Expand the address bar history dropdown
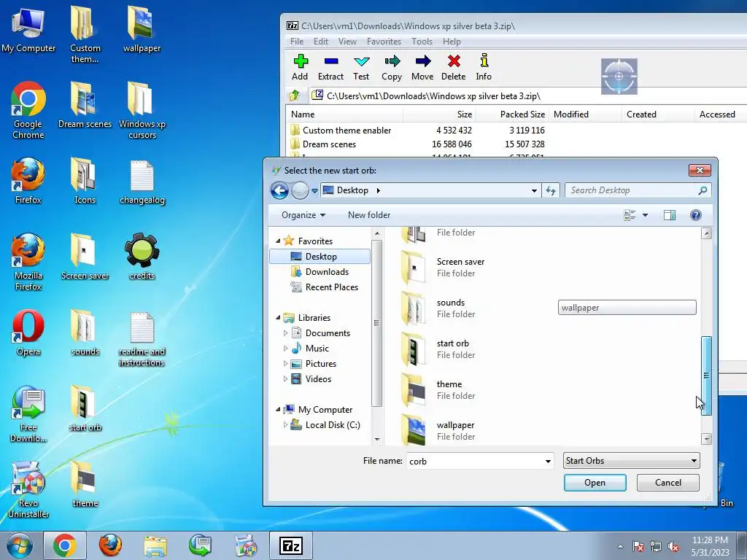The image size is (747, 560). coord(534,190)
